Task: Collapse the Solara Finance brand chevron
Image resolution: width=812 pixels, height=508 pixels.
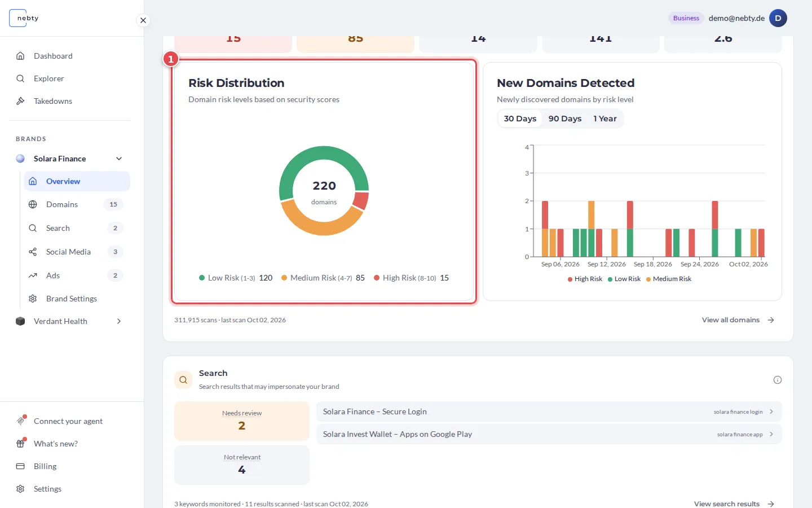Action: [119, 159]
